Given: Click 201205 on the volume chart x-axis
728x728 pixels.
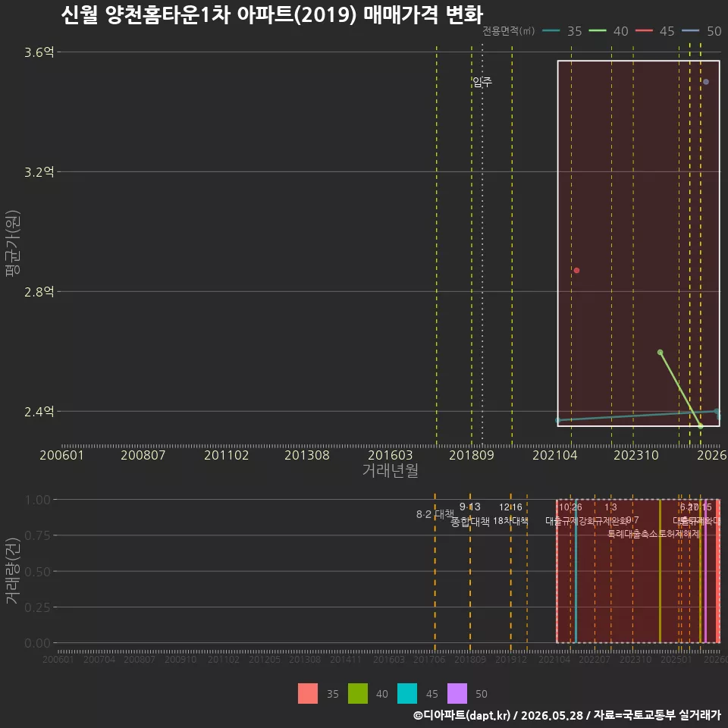Looking at the screenshot, I should coord(264,659).
